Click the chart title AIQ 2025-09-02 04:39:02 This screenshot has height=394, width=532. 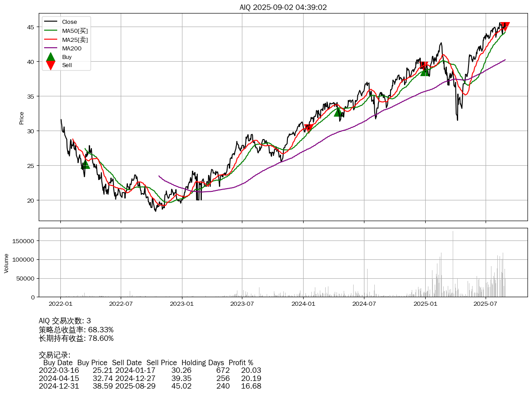(283, 7)
